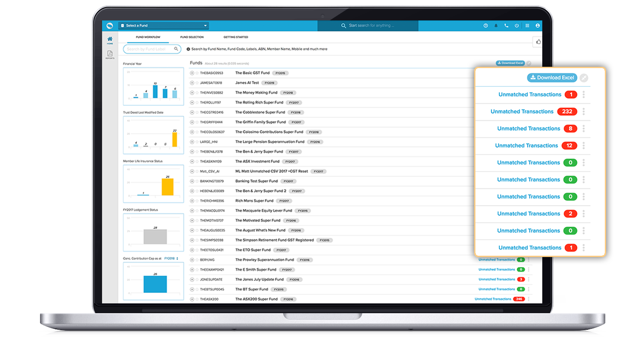Screen dimensions: 644x337
Task: Toggle the star for James AI Test
Action: 197,83
